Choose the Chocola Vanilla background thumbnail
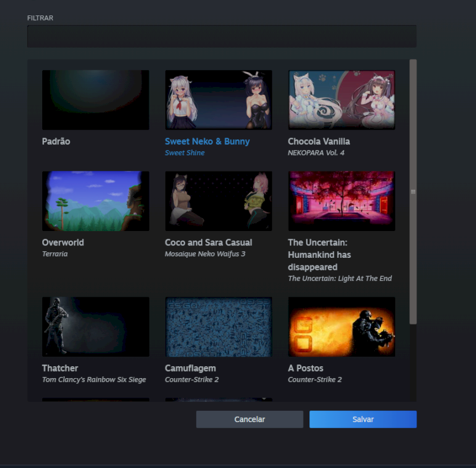Viewport: 476px width, 468px height. [342, 100]
